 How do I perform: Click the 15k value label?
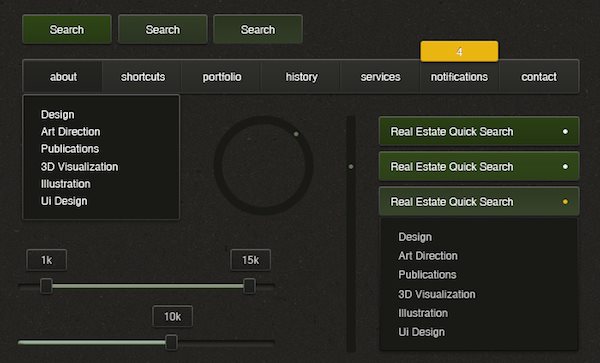251,260
